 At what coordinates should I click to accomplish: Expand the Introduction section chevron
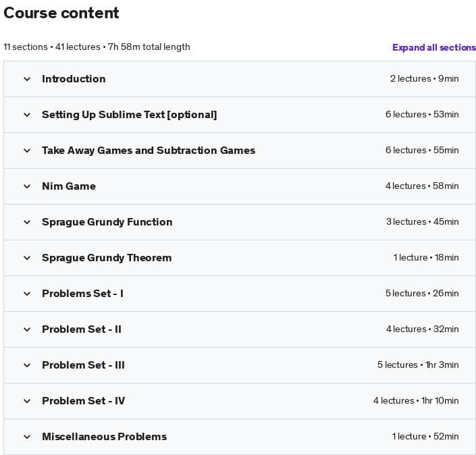coord(27,79)
